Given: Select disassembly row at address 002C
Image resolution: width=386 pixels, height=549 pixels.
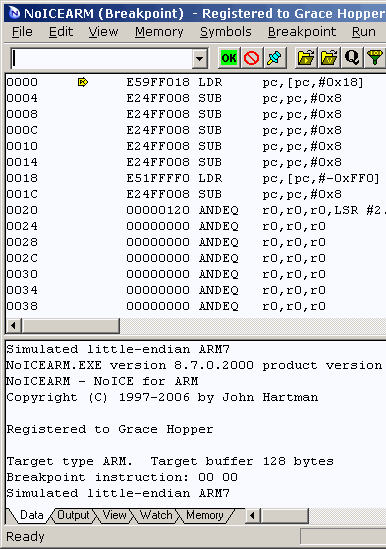Looking at the screenshot, I should tap(195, 258).
